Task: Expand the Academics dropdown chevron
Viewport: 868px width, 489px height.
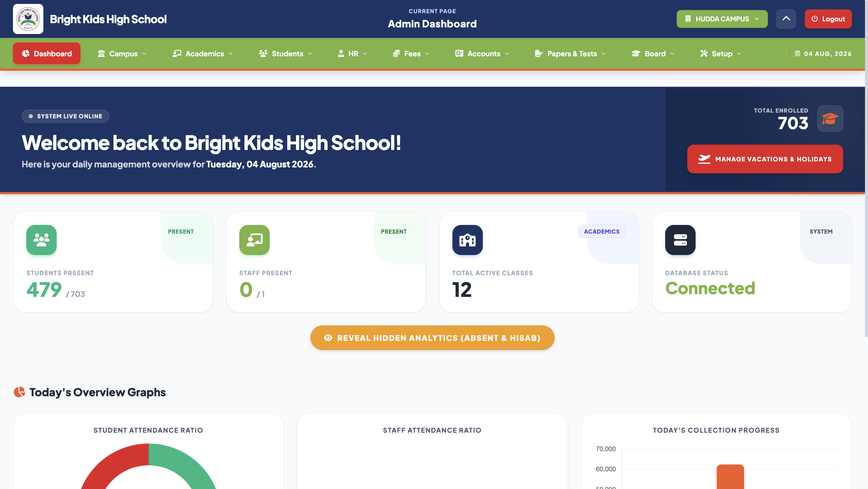Action: pyautogui.click(x=231, y=54)
